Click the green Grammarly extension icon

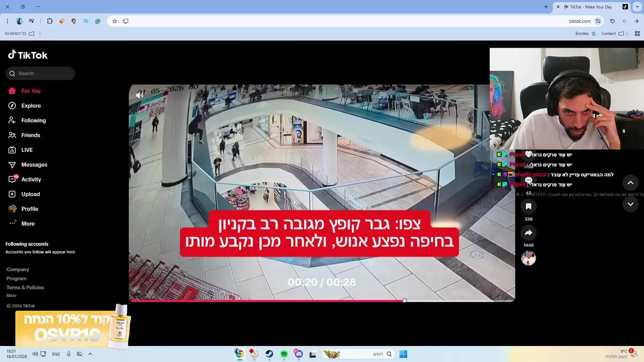click(98, 21)
